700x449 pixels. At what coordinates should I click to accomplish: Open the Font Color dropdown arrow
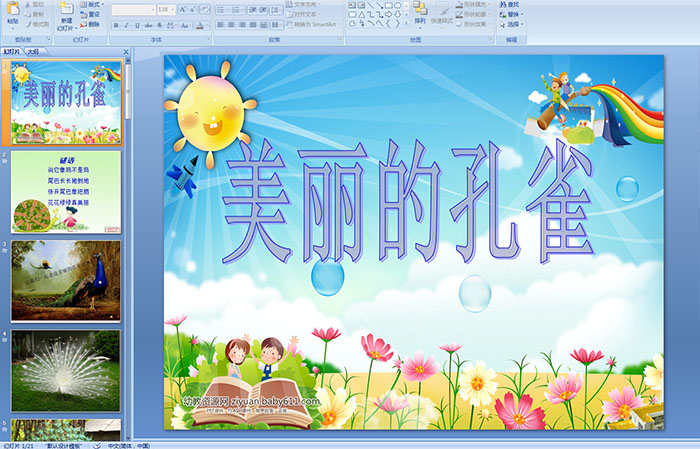(207, 25)
